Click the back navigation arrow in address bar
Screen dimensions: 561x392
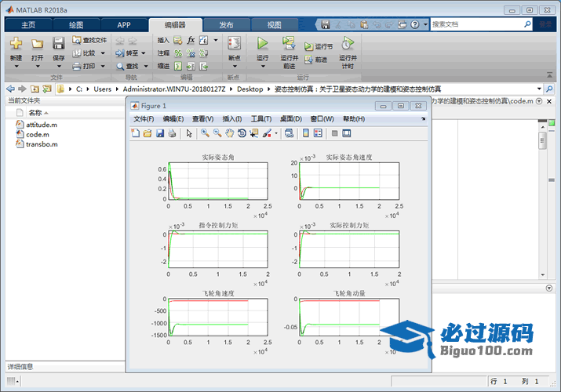[11, 89]
